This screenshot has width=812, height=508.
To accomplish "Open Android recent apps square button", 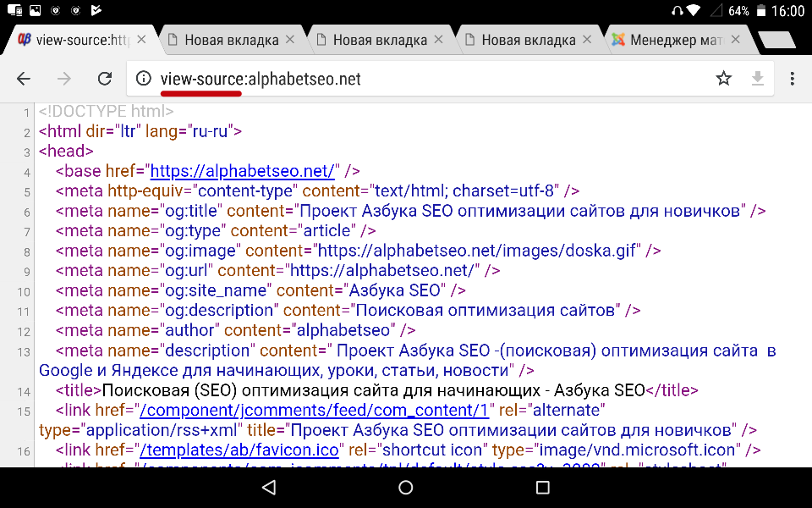I will point(543,487).
